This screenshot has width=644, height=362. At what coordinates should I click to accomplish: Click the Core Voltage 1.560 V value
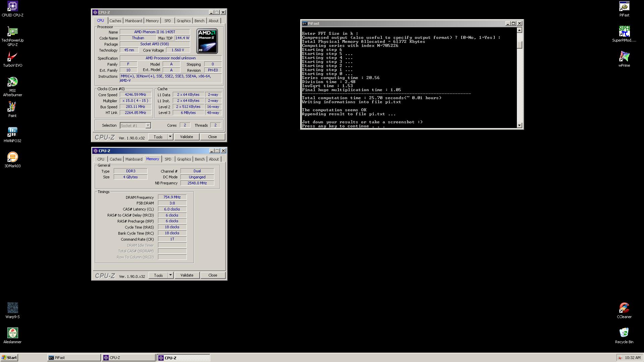pyautogui.click(x=178, y=50)
